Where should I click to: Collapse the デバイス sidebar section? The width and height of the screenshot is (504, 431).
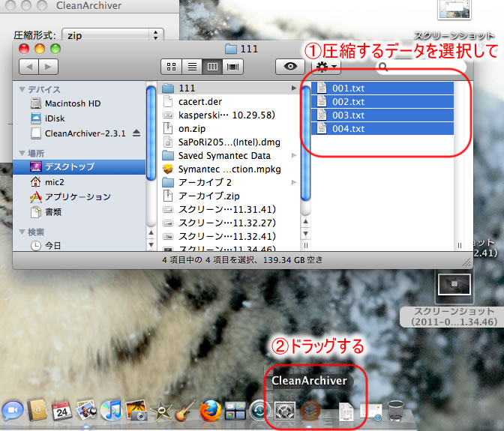[22, 89]
